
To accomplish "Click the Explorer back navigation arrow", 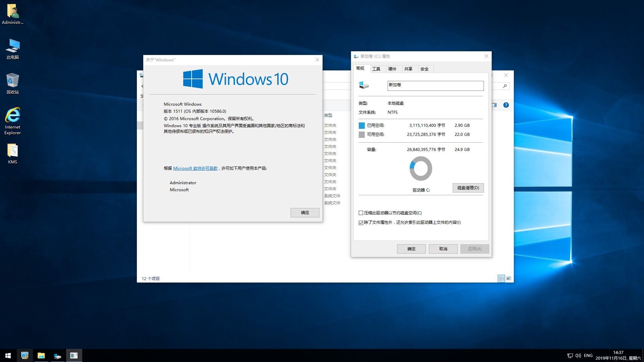I will tap(142, 86).
